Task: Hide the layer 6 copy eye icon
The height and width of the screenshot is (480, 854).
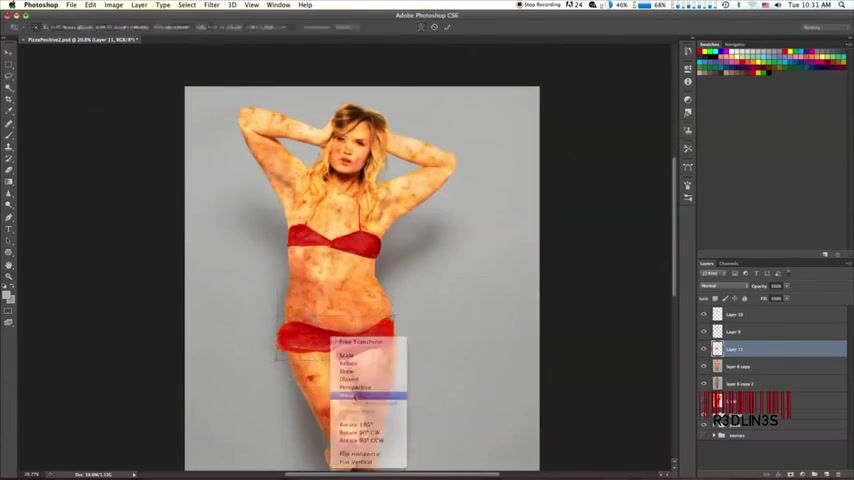Action: pyautogui.click(x=703, y=366)
